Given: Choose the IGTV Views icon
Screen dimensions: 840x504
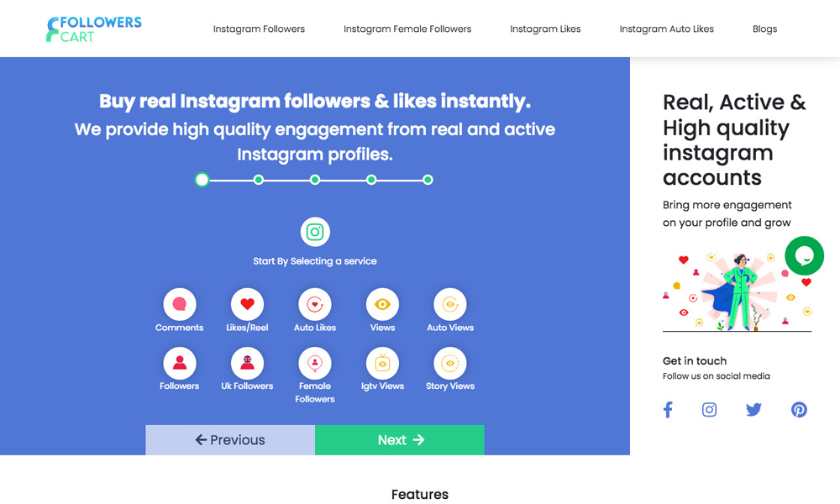Looking at the screenshot, I should point(382,363).
